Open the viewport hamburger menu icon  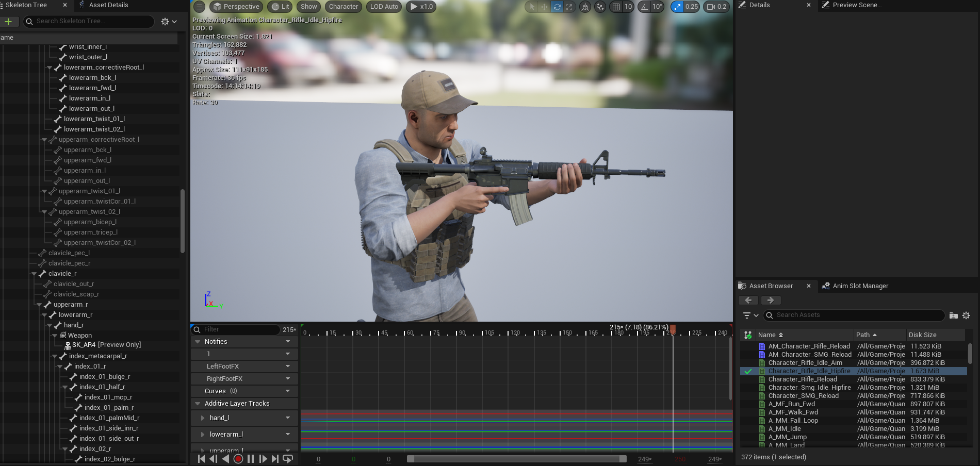tap(199, 7)
